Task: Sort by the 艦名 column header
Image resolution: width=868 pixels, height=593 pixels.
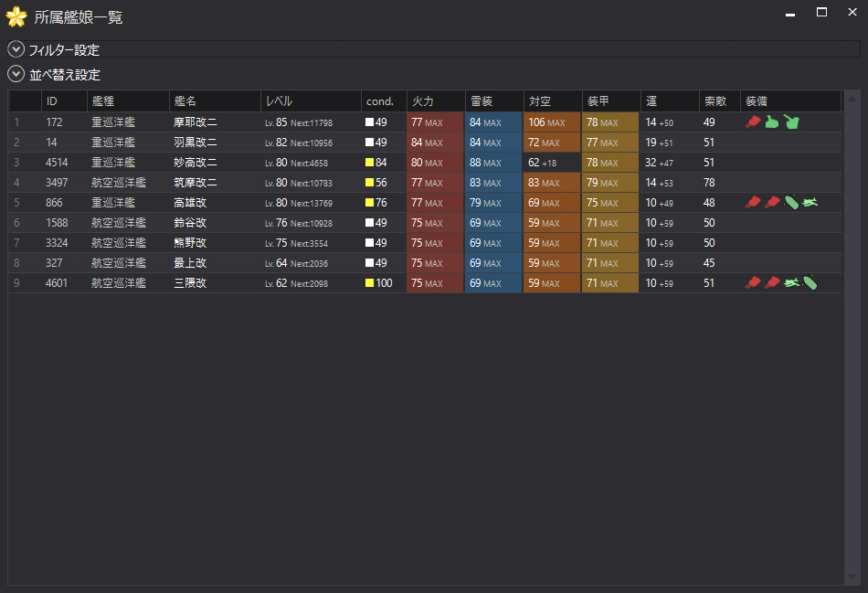Action: click(215, 101)
